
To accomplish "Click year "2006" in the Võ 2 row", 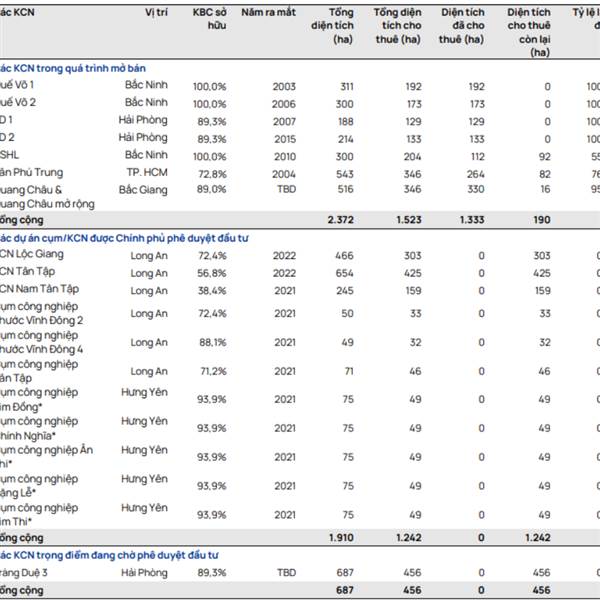I will 284,104.
